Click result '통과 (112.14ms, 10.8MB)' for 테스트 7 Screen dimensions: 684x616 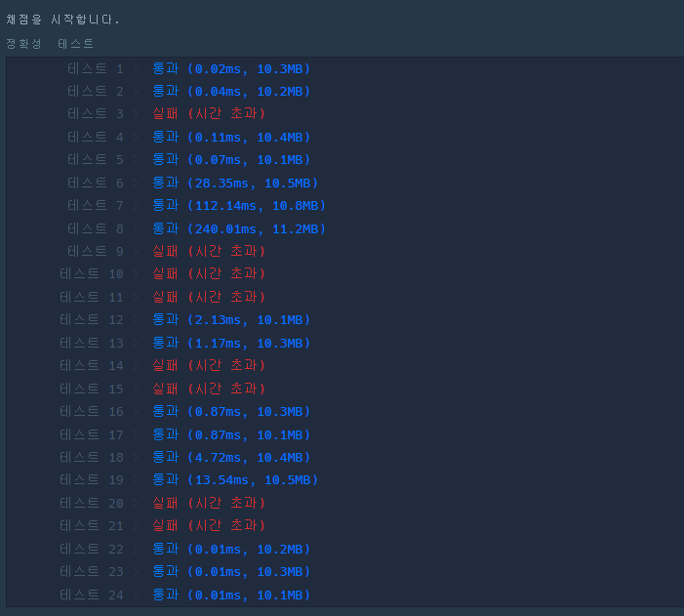pos(239,205)
